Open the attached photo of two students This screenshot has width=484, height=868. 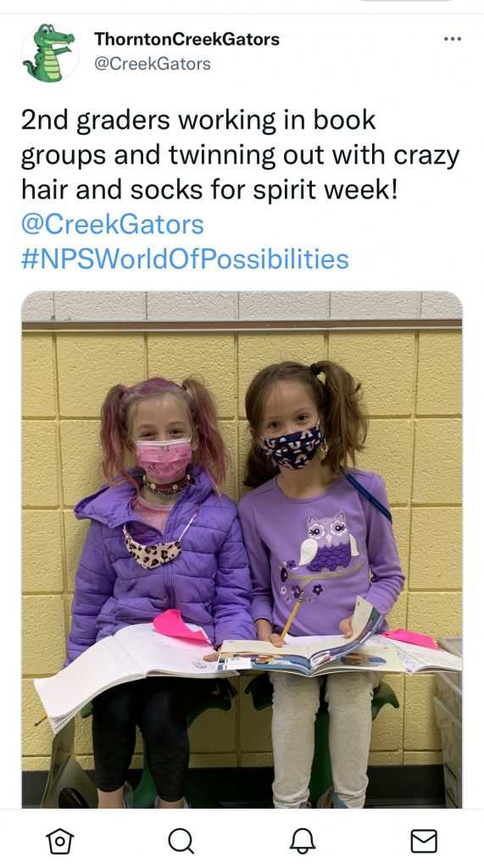[242, 549]
